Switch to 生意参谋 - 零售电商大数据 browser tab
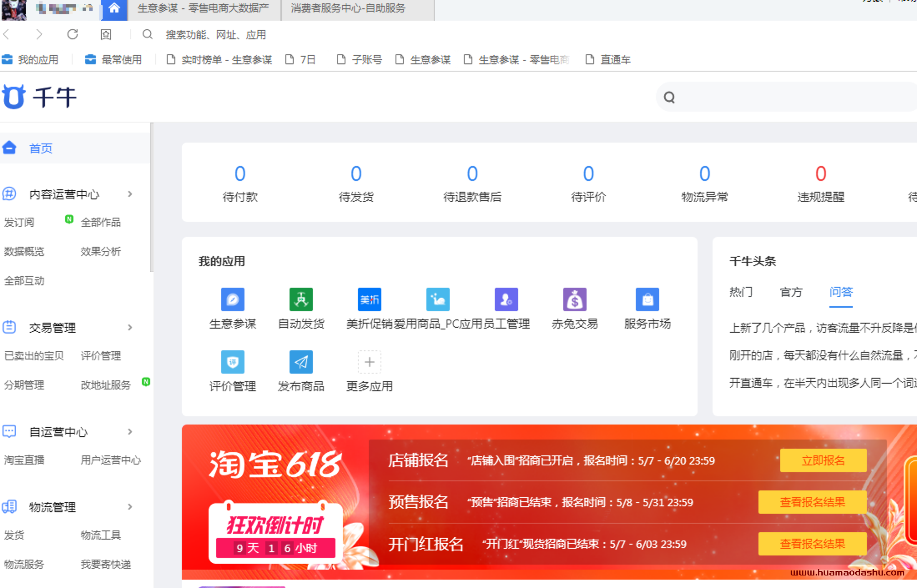This screenshot has width=917, height=588. (x=204, y=9)
